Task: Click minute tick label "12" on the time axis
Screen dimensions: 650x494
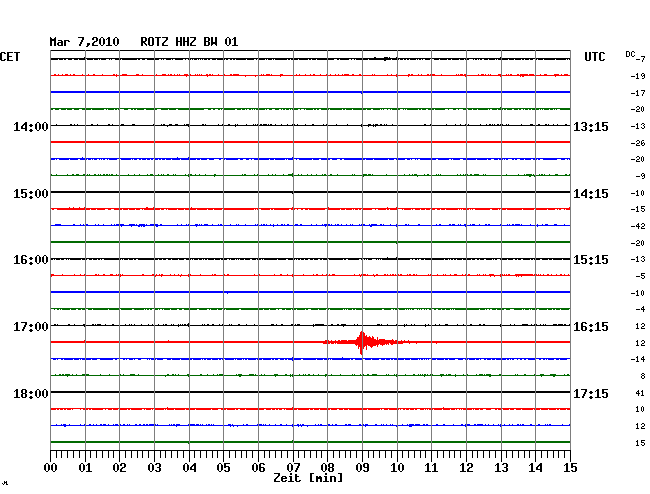Action: 466,468
